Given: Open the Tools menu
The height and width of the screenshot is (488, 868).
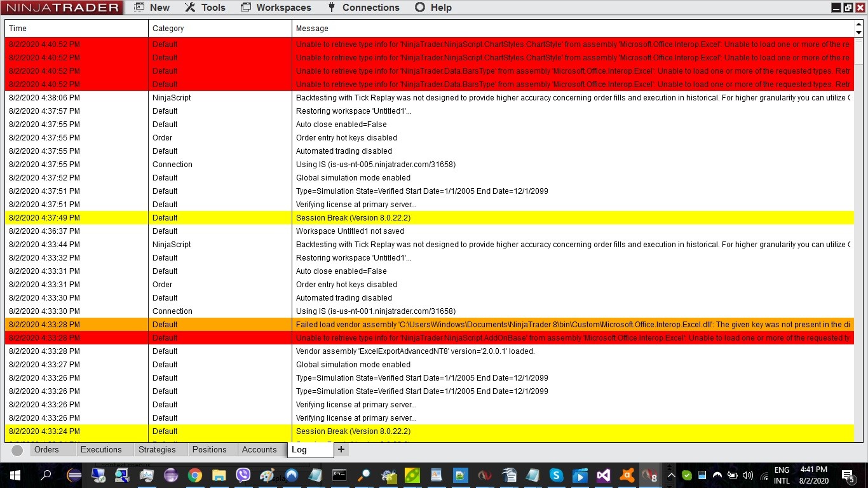Looking at the screenshot, I should click(205, 8).
